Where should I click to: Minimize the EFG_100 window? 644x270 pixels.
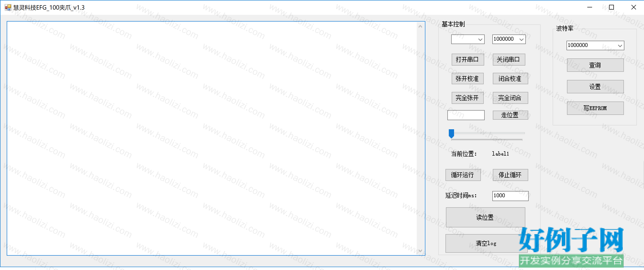[589, 7]
